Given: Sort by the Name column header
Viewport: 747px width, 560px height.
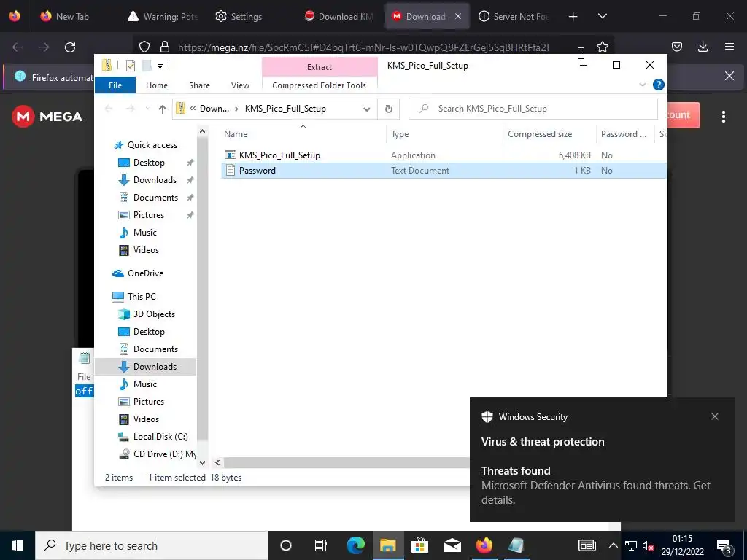Looking at the screenshot, I should [303, 134].
